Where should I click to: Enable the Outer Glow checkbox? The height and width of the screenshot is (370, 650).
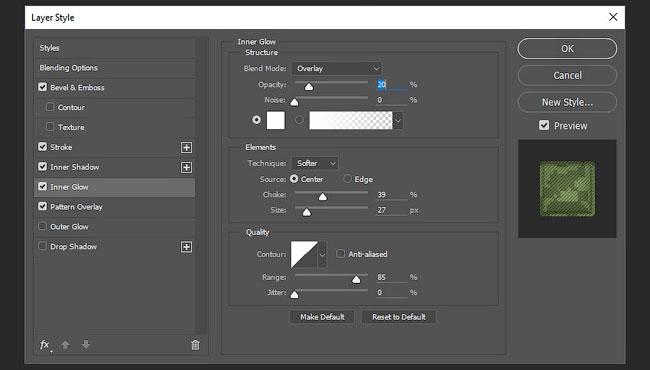pos(42,226)
